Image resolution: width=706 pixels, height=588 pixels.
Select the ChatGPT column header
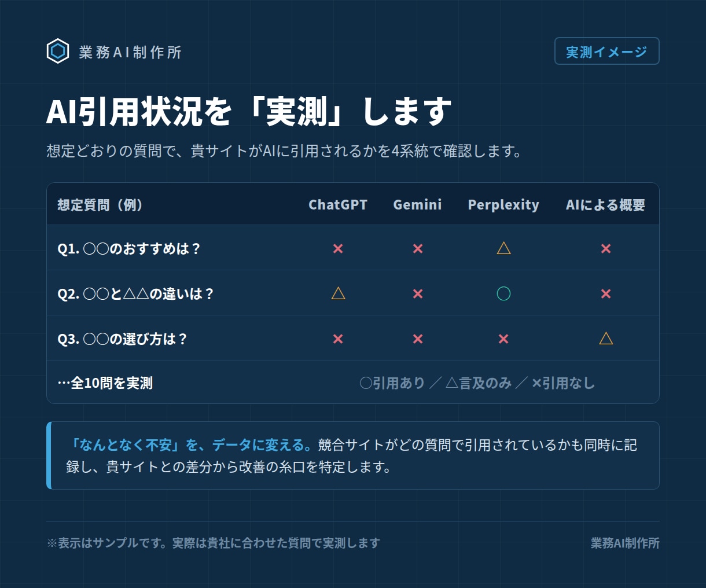338,205
